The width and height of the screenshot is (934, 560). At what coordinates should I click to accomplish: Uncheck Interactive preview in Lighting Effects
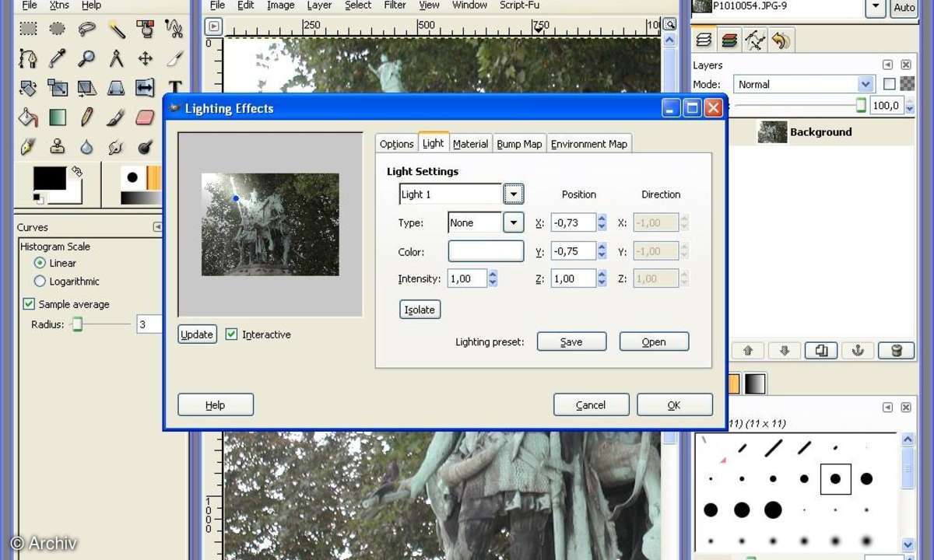(231, 334)
